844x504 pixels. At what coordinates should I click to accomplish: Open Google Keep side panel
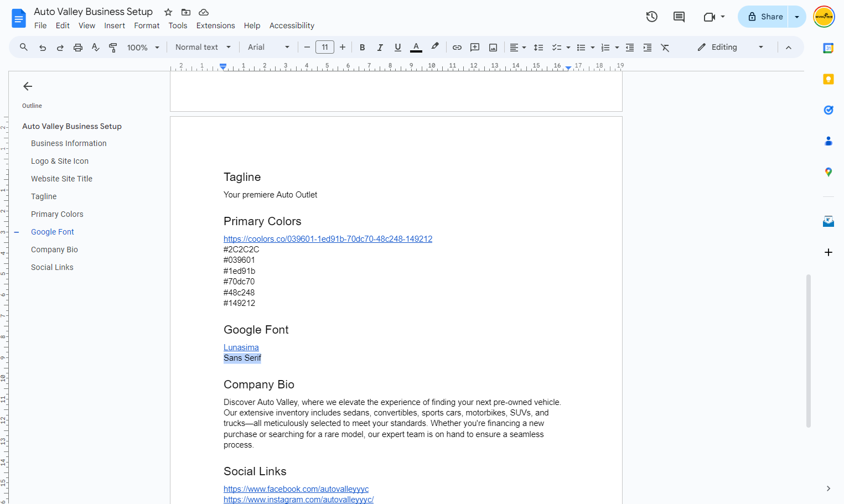click(829, 79)
